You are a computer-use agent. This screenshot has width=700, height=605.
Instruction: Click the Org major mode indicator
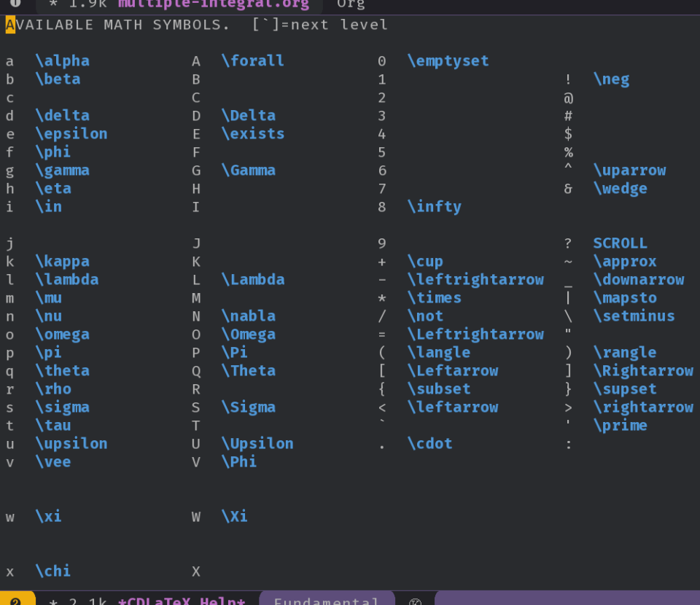point(351,4)
